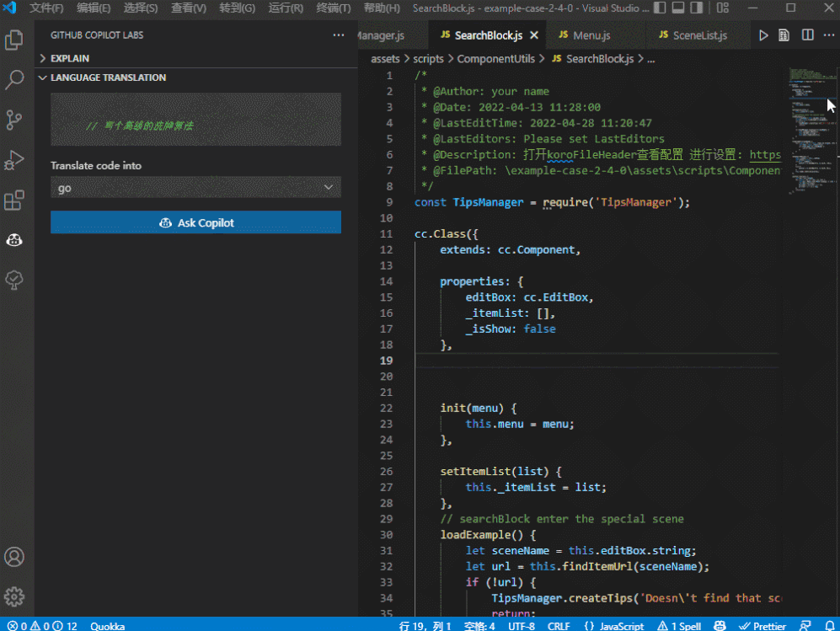Expand the EXPLAIN section
The height and width of the screenshot is (631, 840).
(x=69, y=58)
